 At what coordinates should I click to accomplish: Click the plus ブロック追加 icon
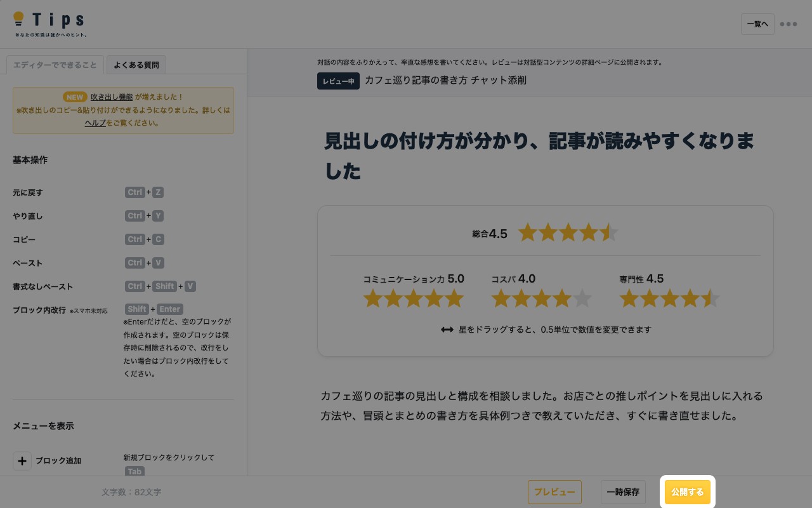click(x=22, y=460)
